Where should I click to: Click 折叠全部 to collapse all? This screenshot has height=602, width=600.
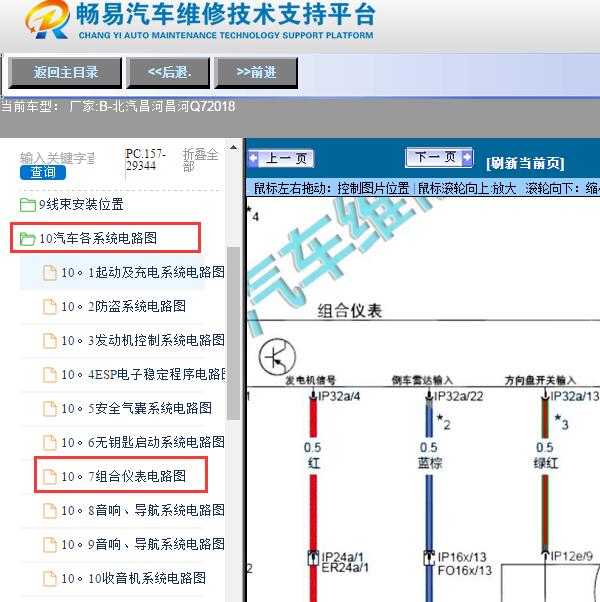tap(200, 160)
